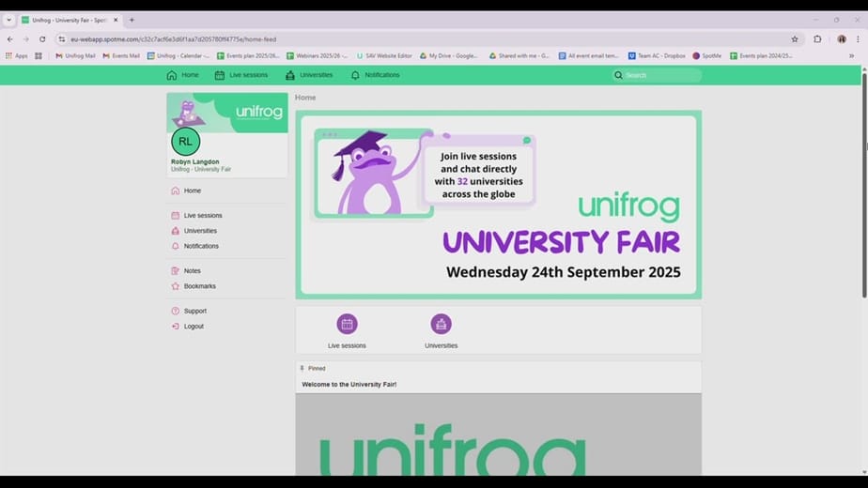868x488 pixels.
Task: Click the purple Universities shortcut icon
Action: coord(442,324)
